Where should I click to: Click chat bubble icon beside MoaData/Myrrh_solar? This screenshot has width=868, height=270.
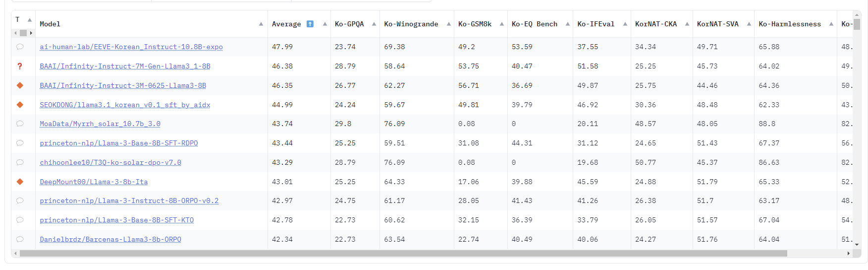(x=20, y=124)
